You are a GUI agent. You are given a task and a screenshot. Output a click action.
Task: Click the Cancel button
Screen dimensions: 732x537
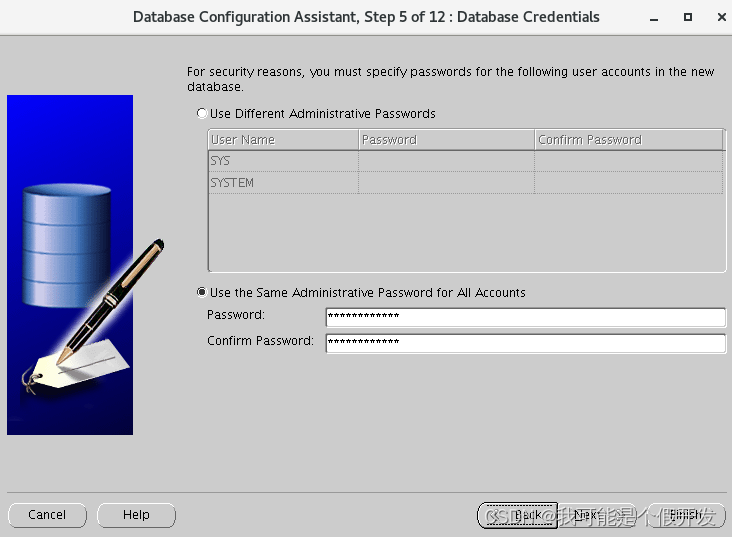point(47,515)
